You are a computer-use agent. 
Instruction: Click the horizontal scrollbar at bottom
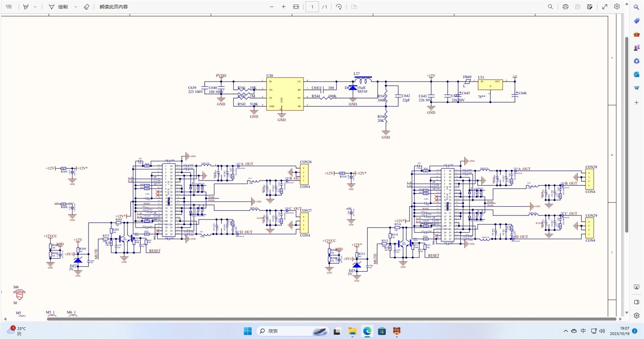click(331, 319)
